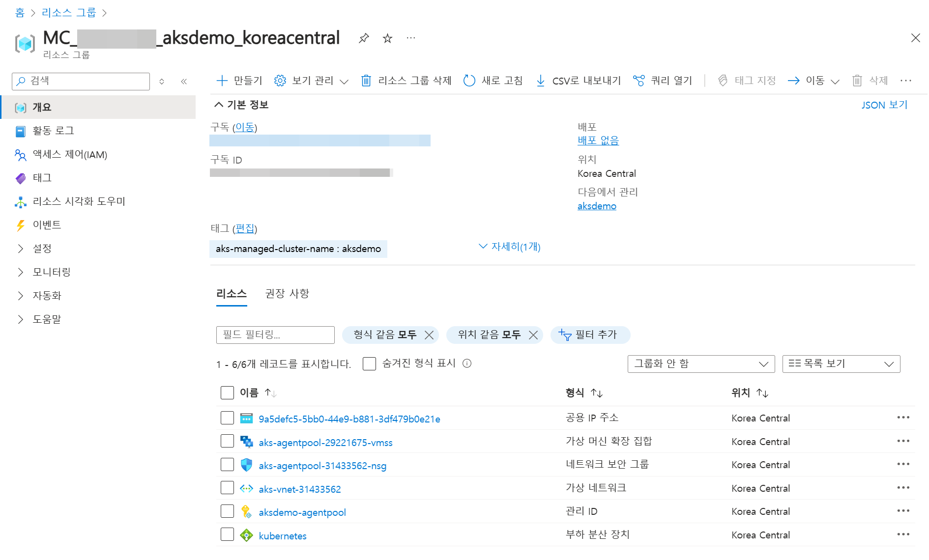Viewport: 929px width, 560px height.
Task: Expand the Settings (설정) section
Action: point(98,249)
